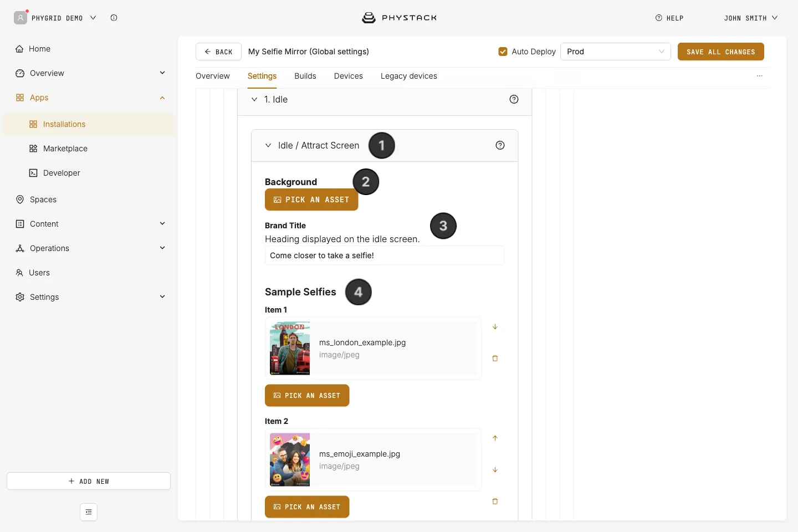Open the Prod environment dropdown

coord(616,52)
